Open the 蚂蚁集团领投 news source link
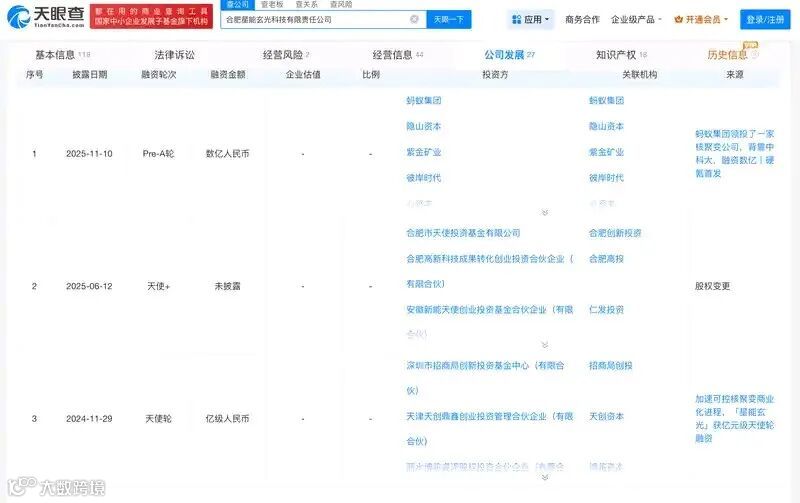The height and width of the screenshot is (503, 800). click(x=735, y=154)
